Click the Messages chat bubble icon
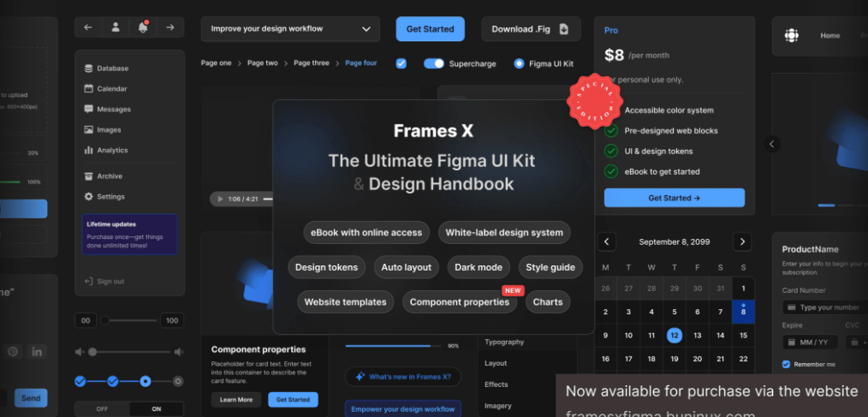This screenshot has width=868, height=417. pos(88,109)
